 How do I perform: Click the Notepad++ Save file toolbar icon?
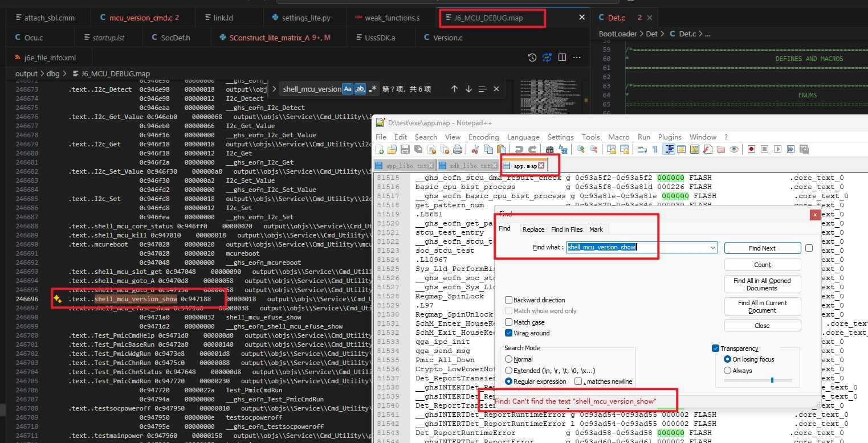point(405,149)
